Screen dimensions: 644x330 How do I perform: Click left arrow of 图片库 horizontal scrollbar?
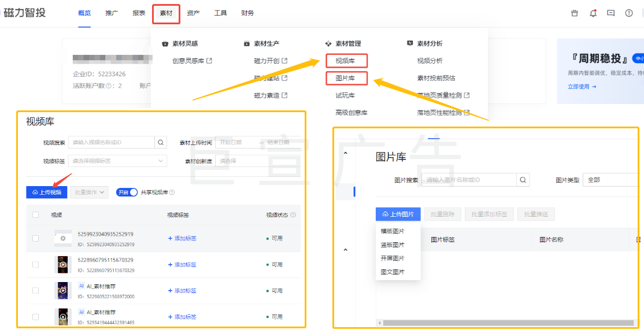click(379, 323)
